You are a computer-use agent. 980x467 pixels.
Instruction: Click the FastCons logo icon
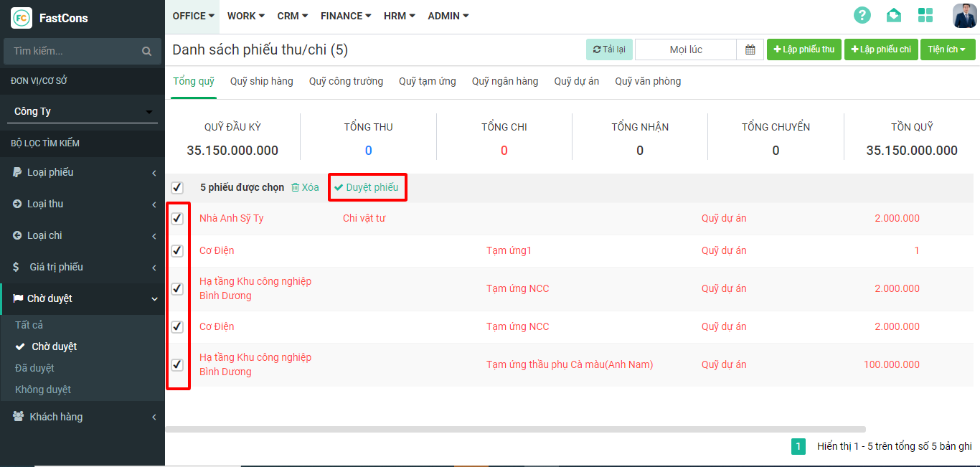(x=22, y=17)
